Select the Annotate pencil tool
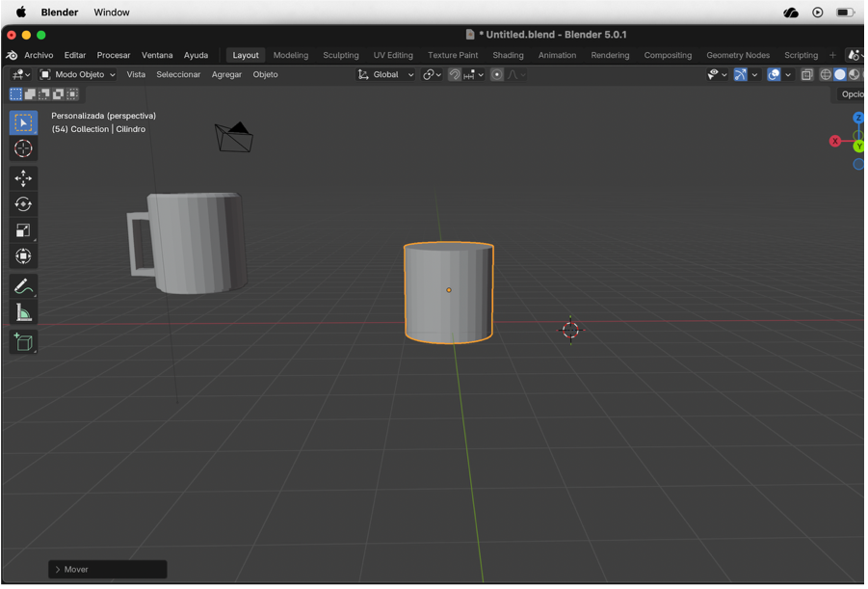 point(23,286)
